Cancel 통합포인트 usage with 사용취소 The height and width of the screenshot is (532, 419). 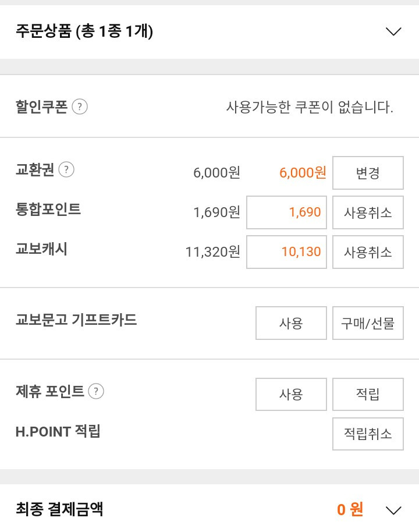tap(368, 212)
